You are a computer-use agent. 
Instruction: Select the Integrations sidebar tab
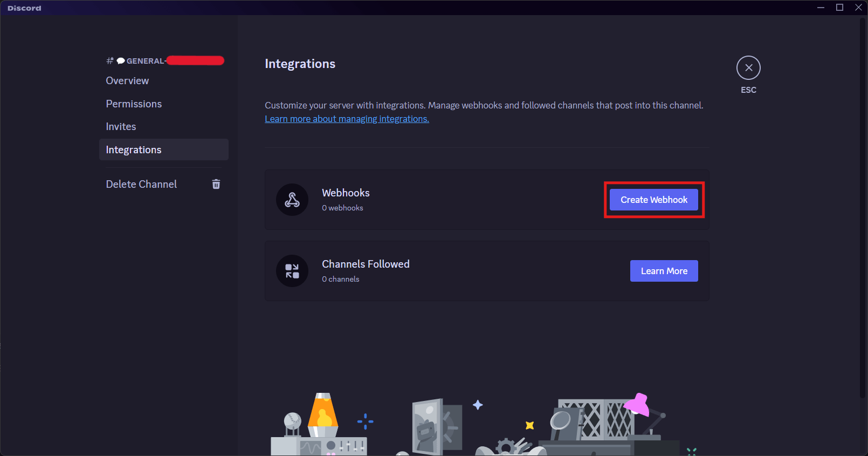click(x=163, y=149)
